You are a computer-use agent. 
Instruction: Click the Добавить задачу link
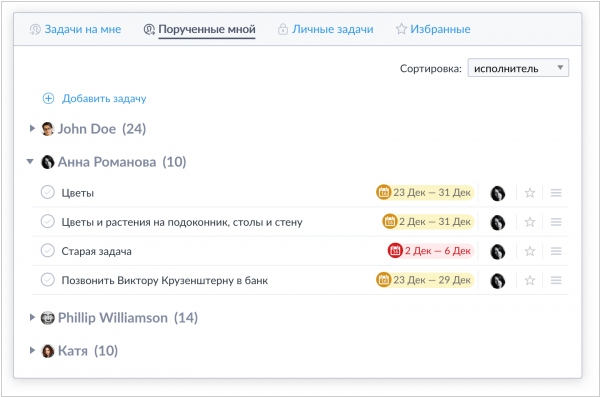[x=104, y=98]
